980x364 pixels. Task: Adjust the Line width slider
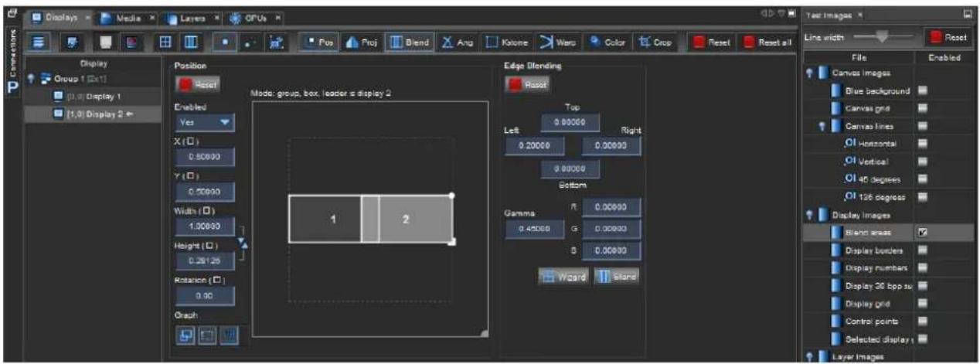pyautogui.click(x=883, y=36)
